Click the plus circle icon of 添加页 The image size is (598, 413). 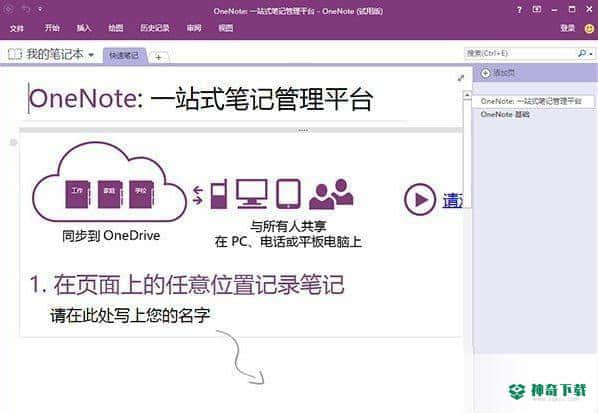click(485, 73)
